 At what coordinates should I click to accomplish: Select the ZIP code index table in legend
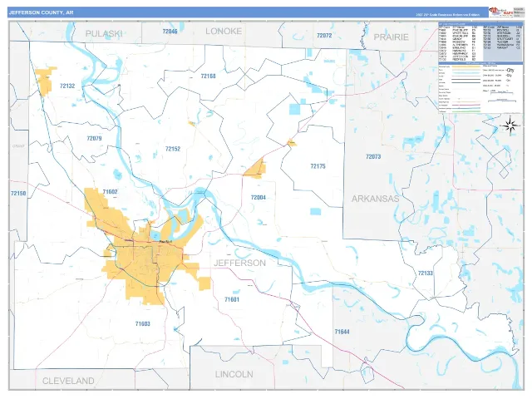(480, 43)
